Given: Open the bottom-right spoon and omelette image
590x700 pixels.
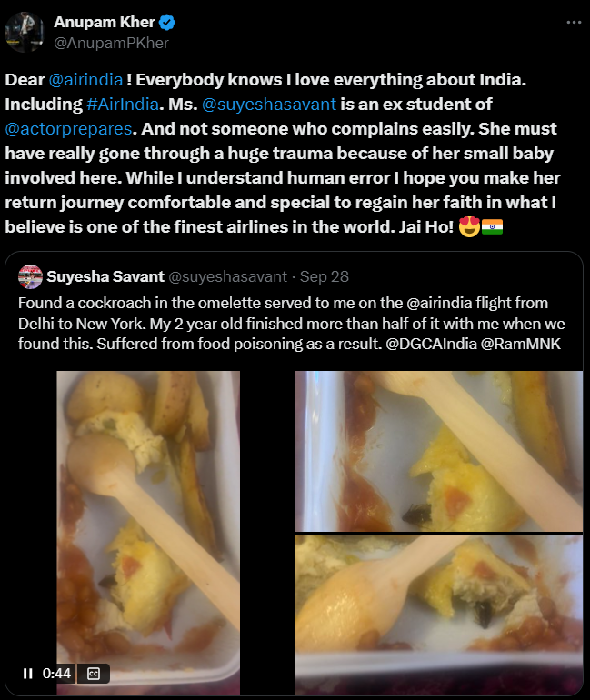Looking at the screenshot, I should (439, 615).
